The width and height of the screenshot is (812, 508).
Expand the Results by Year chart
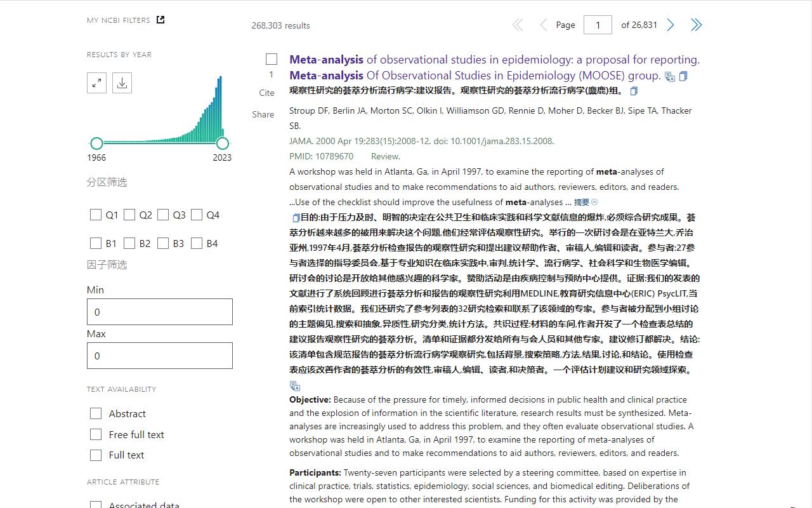[96, 83]
